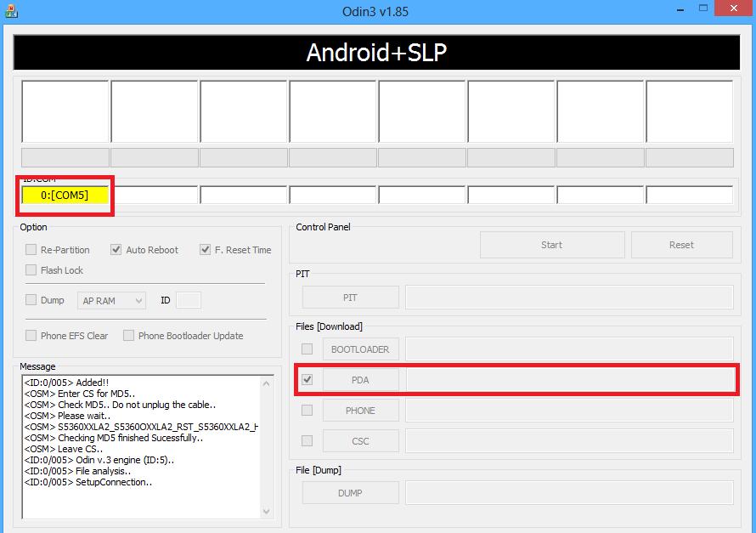This screenshot has height=533, width=756.
Task: Minimize the Odin3 window
Action: (x=680, y=9)
